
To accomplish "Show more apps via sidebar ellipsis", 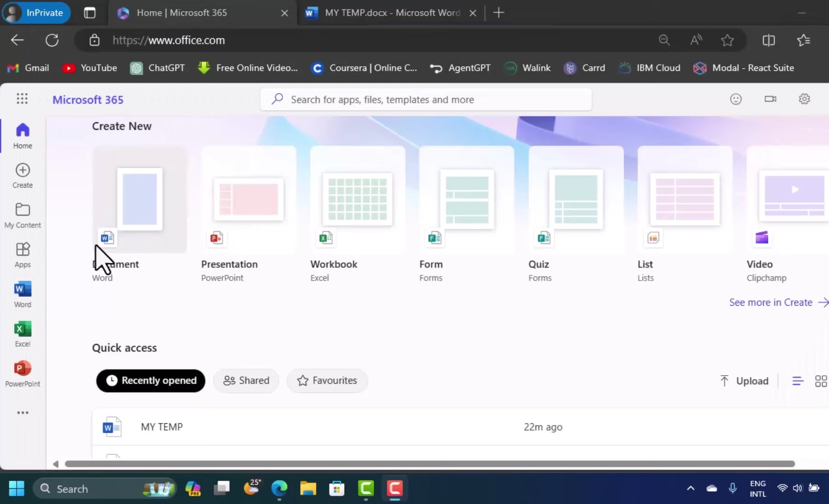I will [x=22, y=413].
